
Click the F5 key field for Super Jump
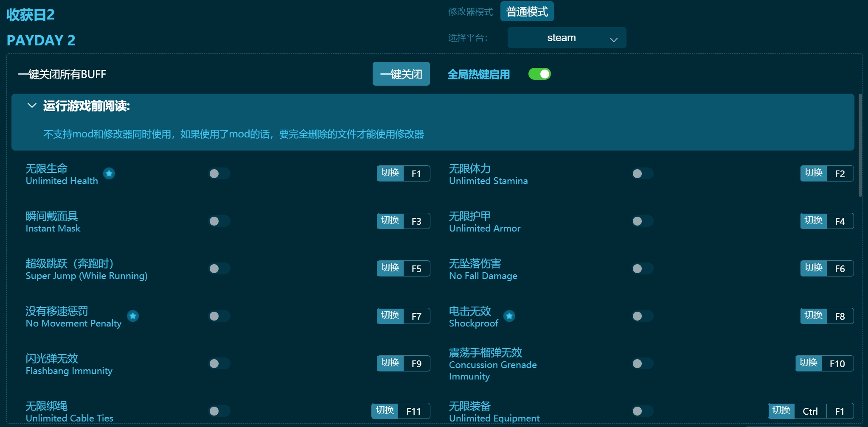416,268
